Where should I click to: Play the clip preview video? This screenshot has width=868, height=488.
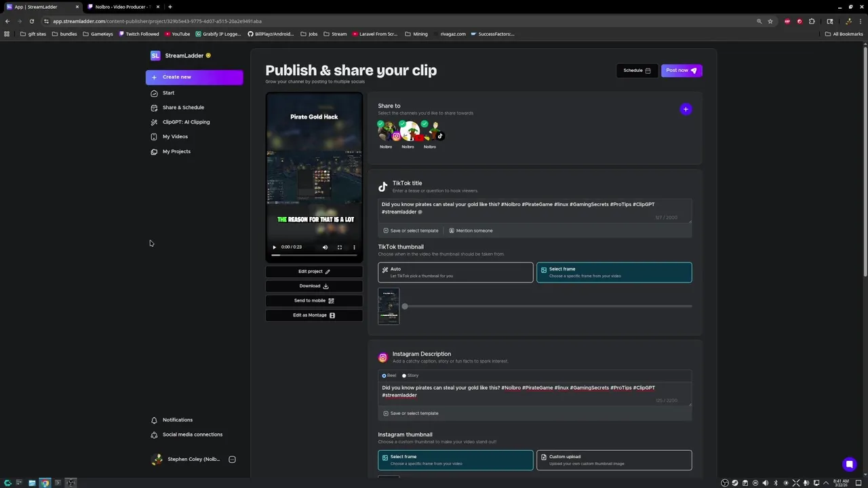click(x=274, y=247)
